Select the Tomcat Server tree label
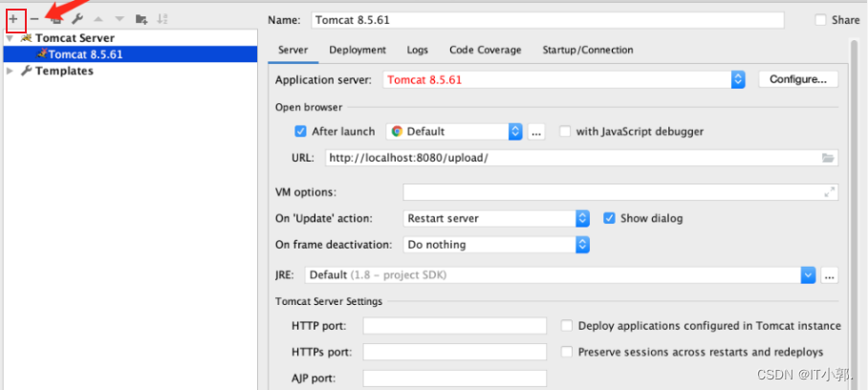The width and height of the screenshot is (868, 390). (x=75, y=38)
